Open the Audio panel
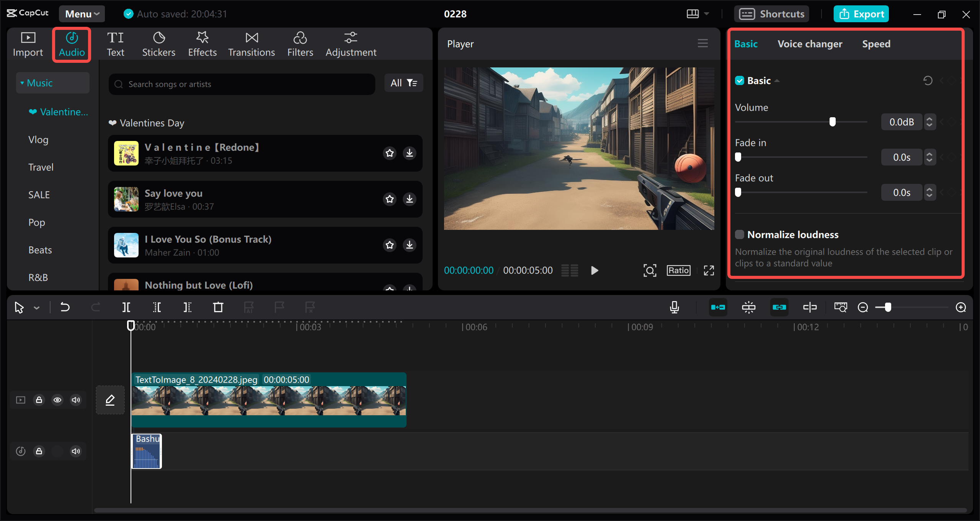980x521 pixels. click(x=71, y=44)
